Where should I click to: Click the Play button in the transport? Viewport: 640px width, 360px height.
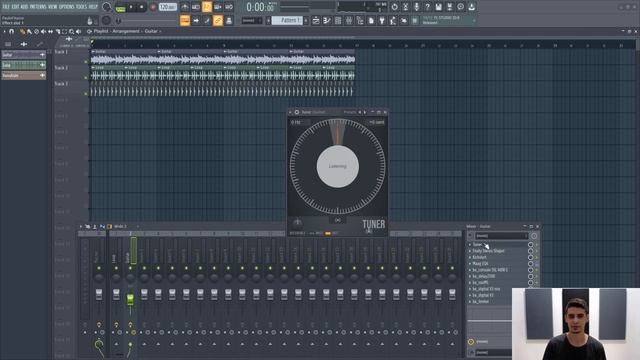point(131,7)
